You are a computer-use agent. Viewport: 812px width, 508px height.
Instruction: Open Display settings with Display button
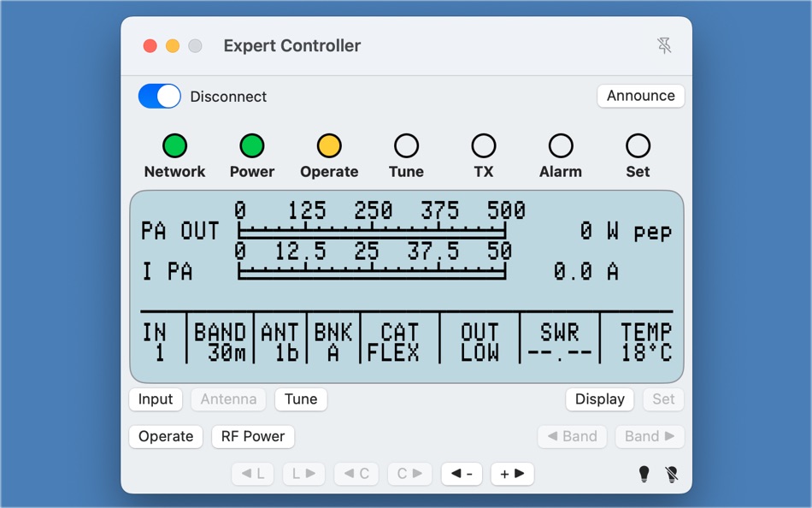599,399
